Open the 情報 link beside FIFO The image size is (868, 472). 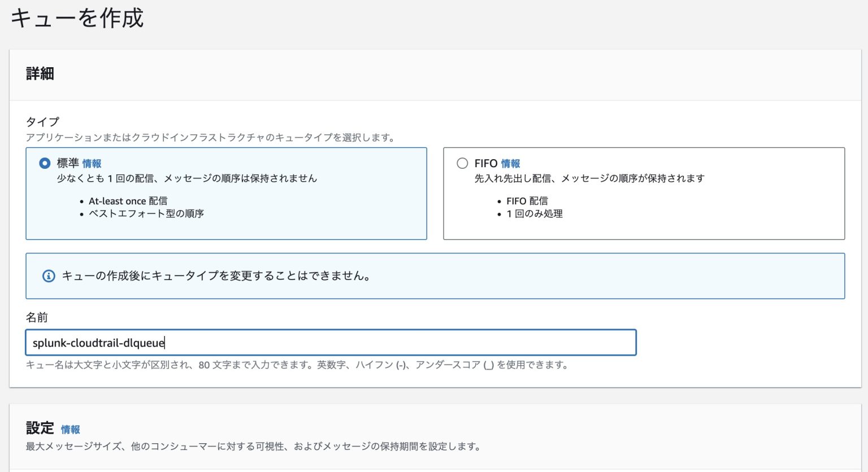[511, 163]
